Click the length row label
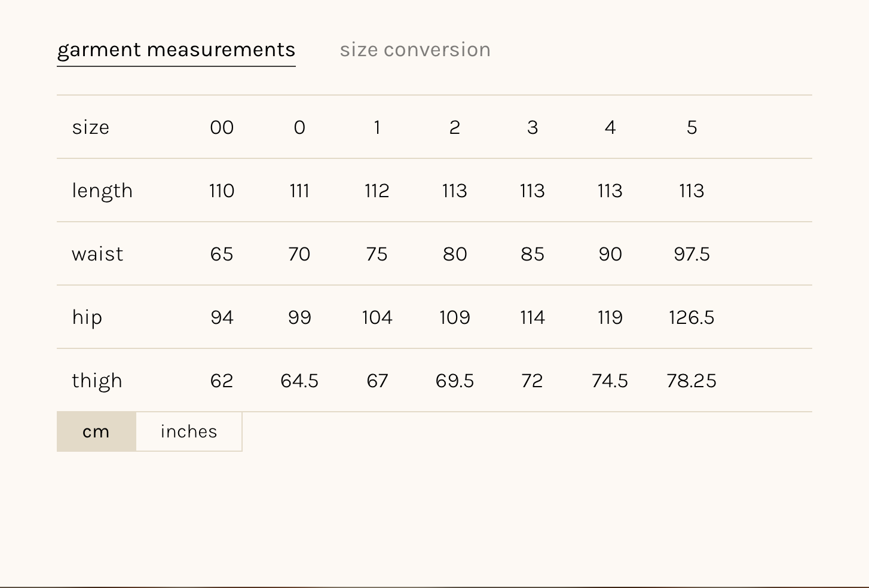The image size is (869, 588). (x=102, y=191)
